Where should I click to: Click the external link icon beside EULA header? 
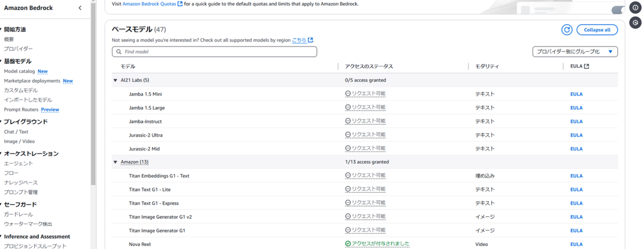(x=587, y=67)
